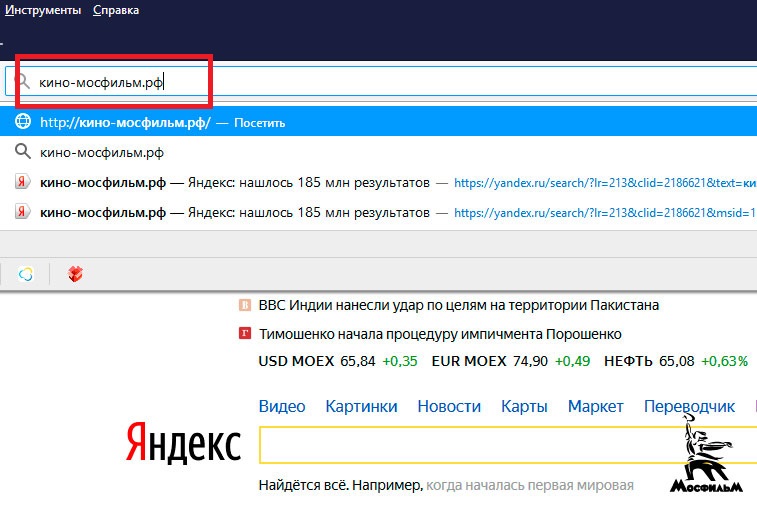Go to Yandex Новости
Viewport: 757px width, 505px height.
(449, 406)
